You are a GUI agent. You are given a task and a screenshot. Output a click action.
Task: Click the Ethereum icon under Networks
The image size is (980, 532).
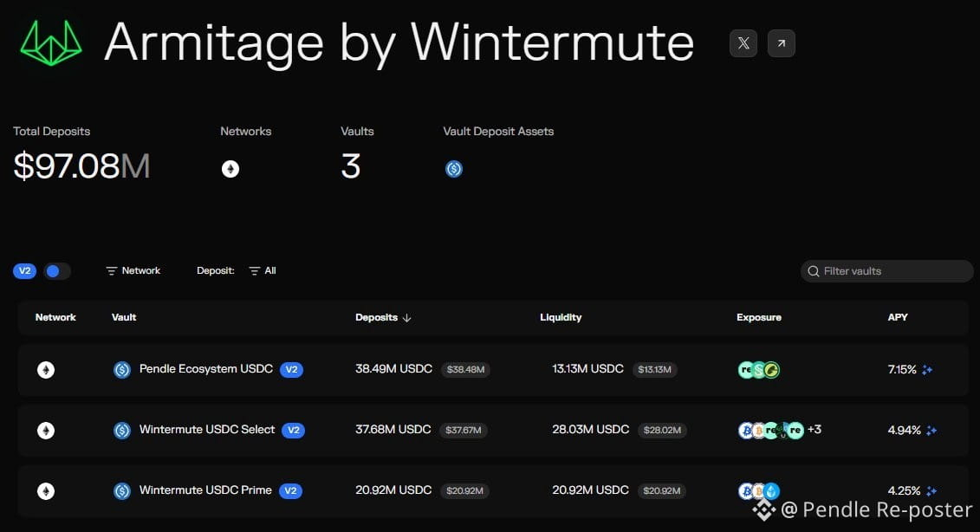pos(230,169)
